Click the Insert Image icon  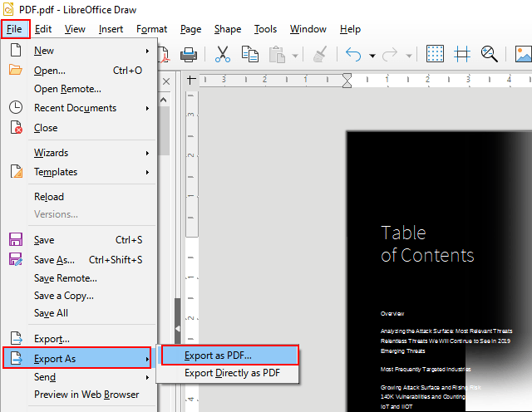pos(524,54)
